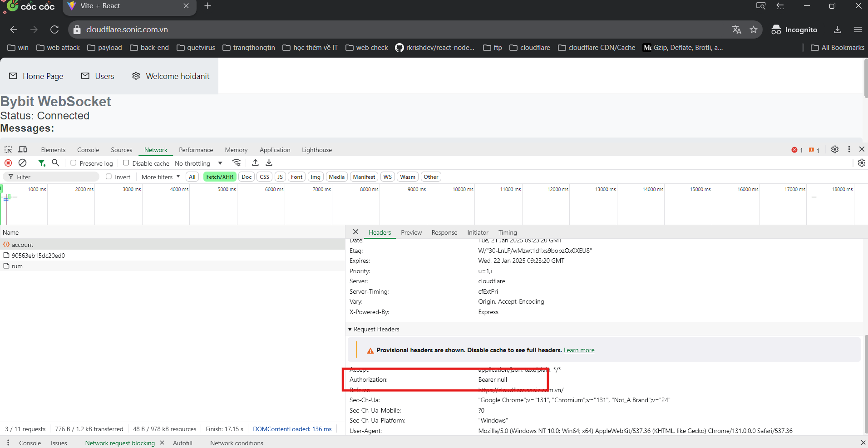Open the No throttling dropdown
This screenshot has height=448, width=868.
click(x=198, y=163)
